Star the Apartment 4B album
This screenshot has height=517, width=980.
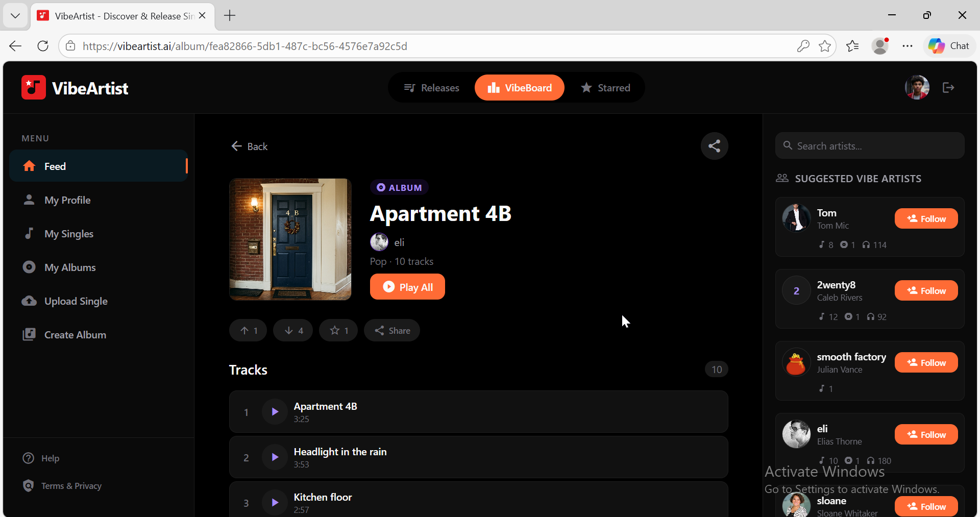coord(338,330)
